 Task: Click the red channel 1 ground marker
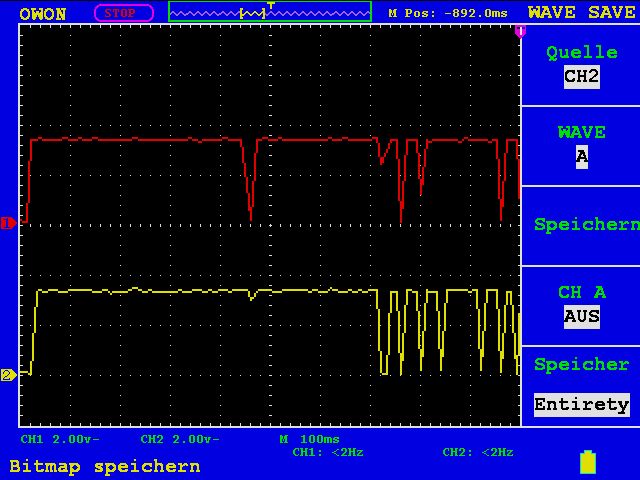pyautogui.click(x=8, y=223)
